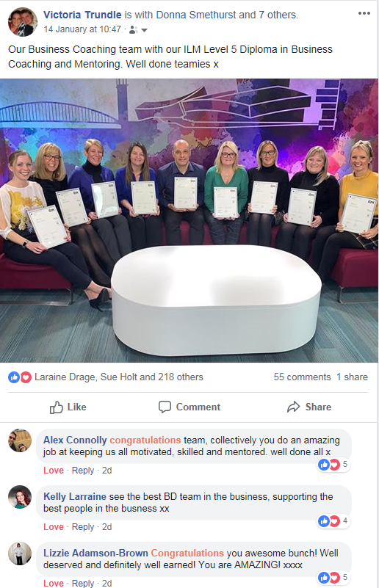Open the group photo with diplomas
Image resolution: width=379 pixels, height=588 pixels.
coord(189,220)
